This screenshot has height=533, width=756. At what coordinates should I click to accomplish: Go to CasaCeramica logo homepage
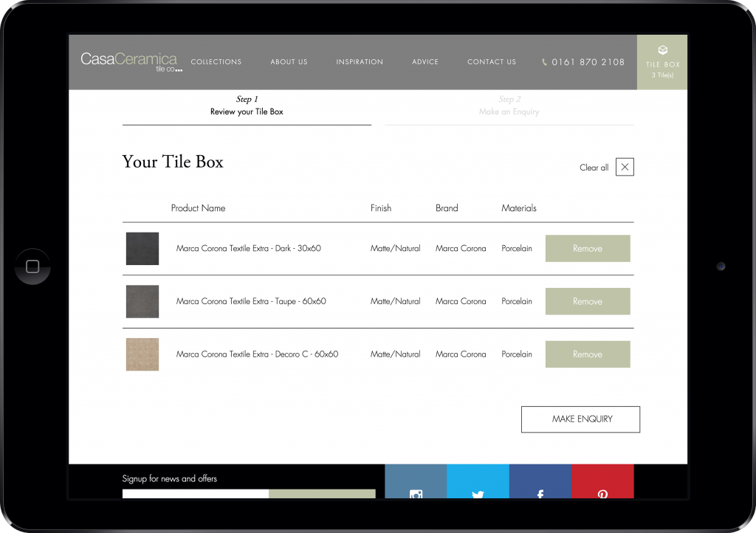pyautogui.click(x=131, y=62)
